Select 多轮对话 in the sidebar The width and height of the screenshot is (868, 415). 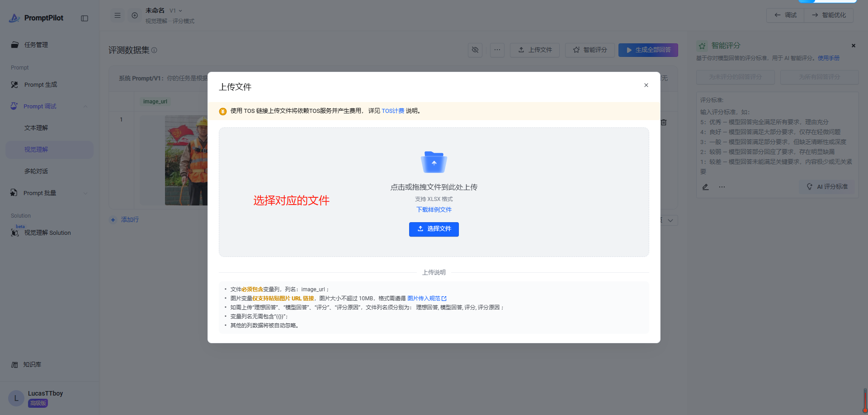[x=36, y=171]
